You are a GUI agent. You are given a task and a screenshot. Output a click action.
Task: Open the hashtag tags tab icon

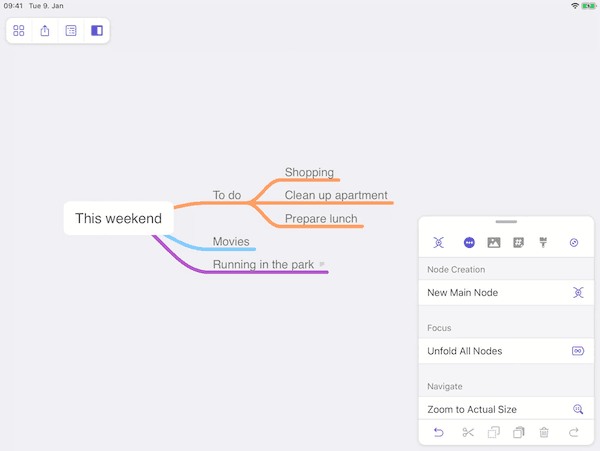pos(518,243)
